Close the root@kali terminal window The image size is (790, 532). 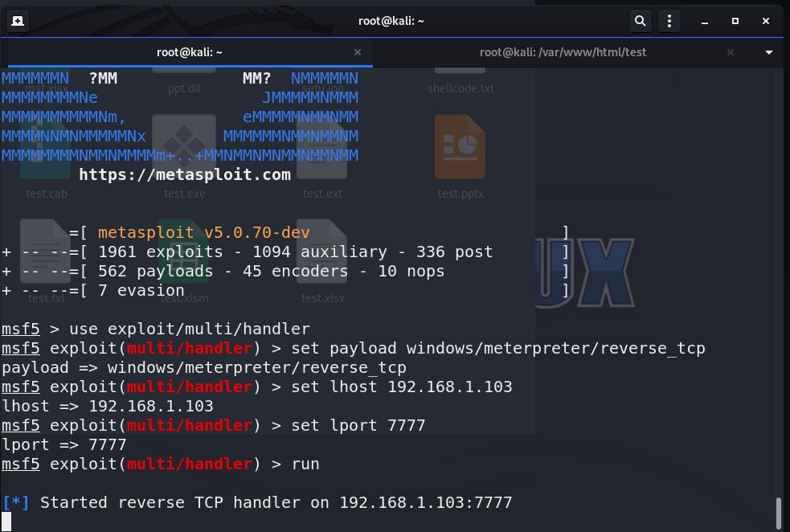click(x=766, y=21)
